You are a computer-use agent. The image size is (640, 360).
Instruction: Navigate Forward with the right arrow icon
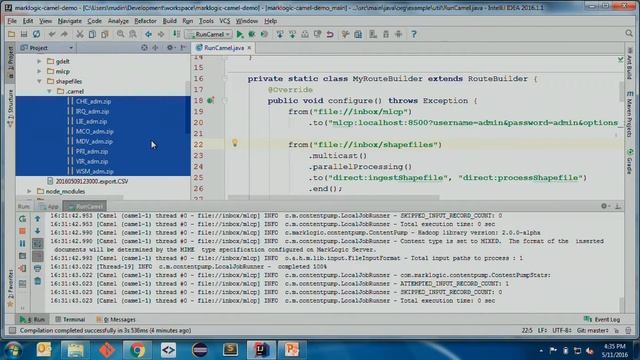tap(161, 34)
